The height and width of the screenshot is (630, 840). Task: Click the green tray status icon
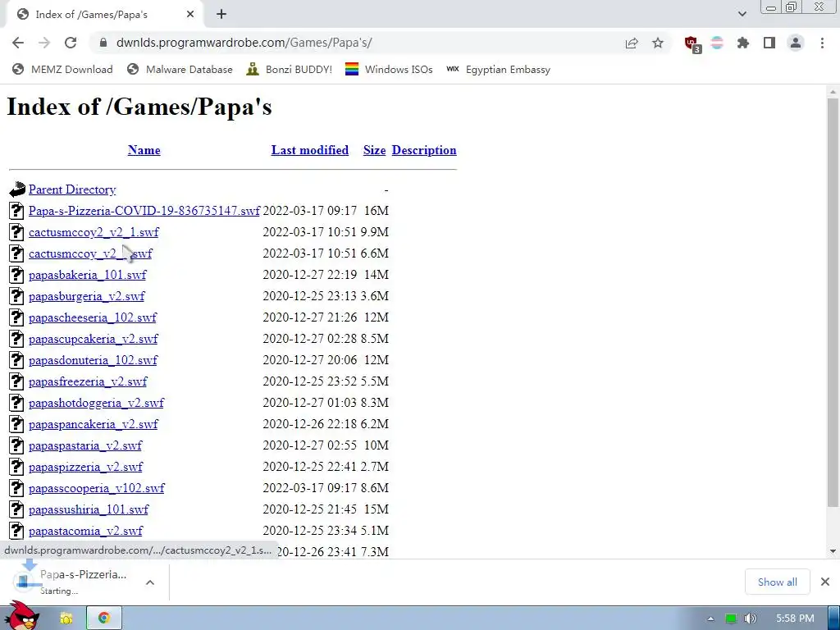pos(730,619)
